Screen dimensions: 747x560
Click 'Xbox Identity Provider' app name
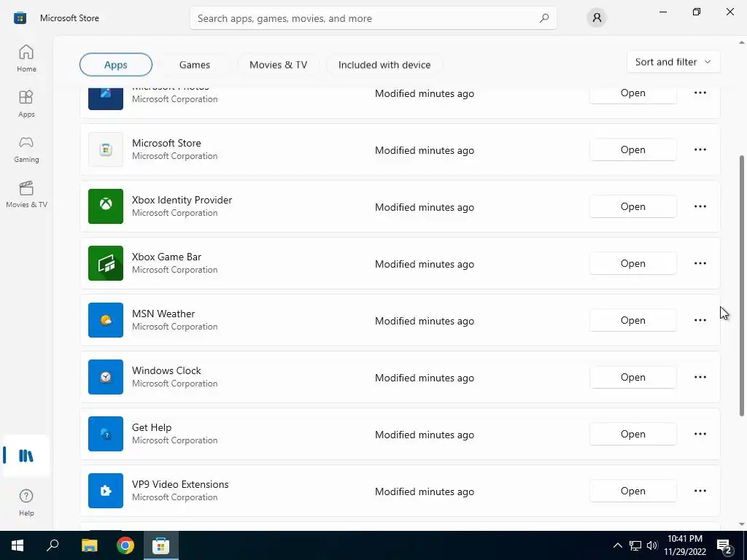coord(182,200)
